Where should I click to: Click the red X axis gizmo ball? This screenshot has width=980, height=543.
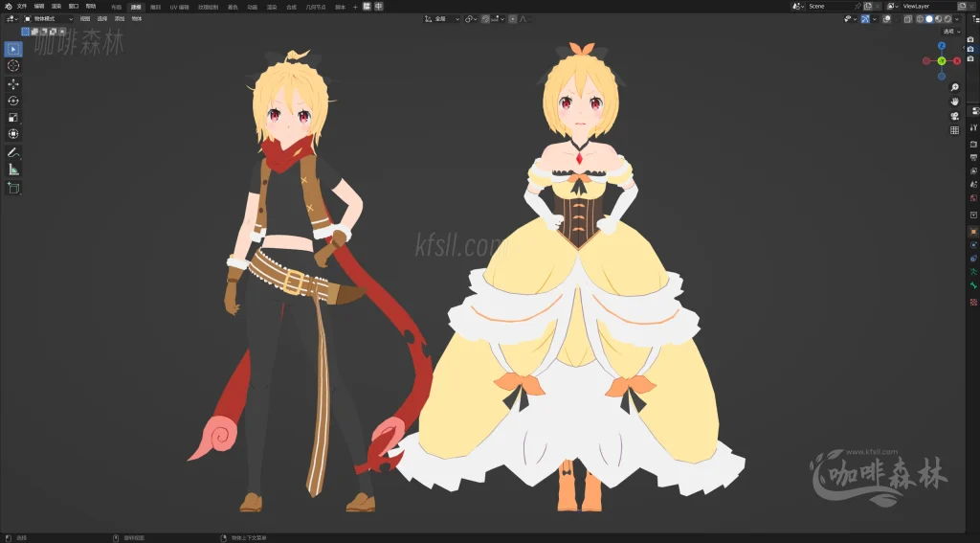(x=957, y=60)
